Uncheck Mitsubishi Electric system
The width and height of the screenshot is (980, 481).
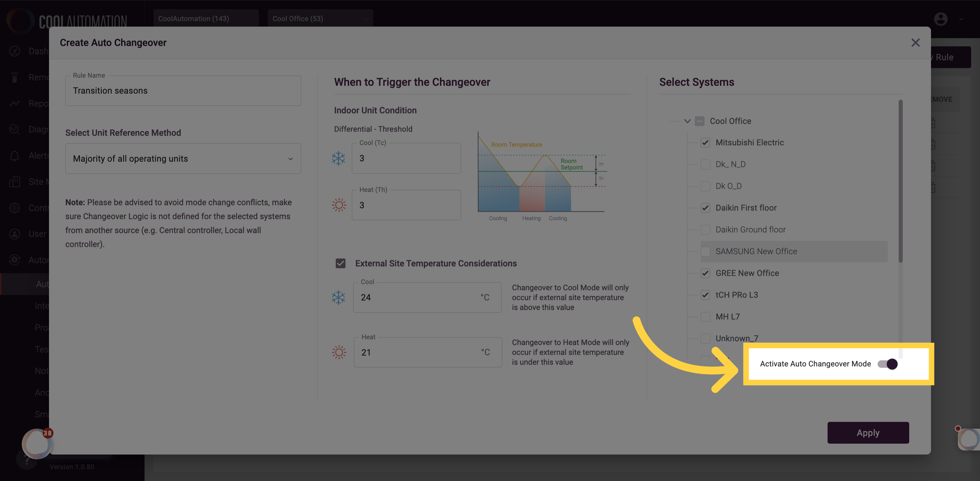click(705, 143)
